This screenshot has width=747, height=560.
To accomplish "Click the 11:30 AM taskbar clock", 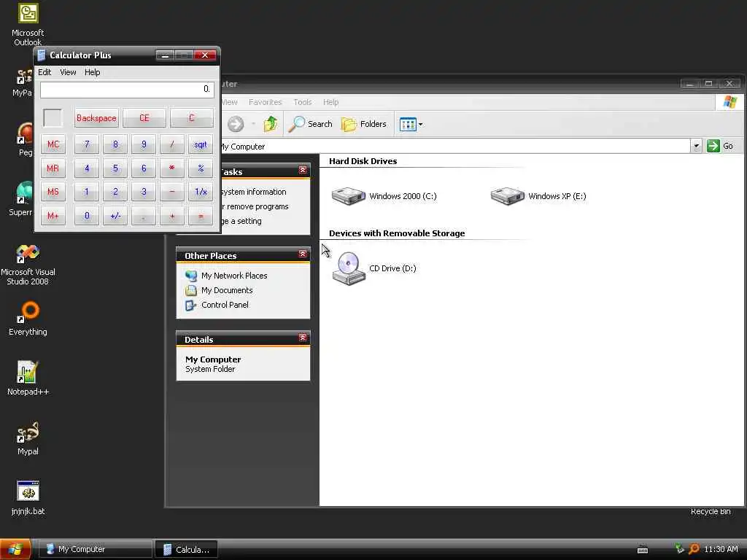I will pyautogui.click(x=721, y=549).
